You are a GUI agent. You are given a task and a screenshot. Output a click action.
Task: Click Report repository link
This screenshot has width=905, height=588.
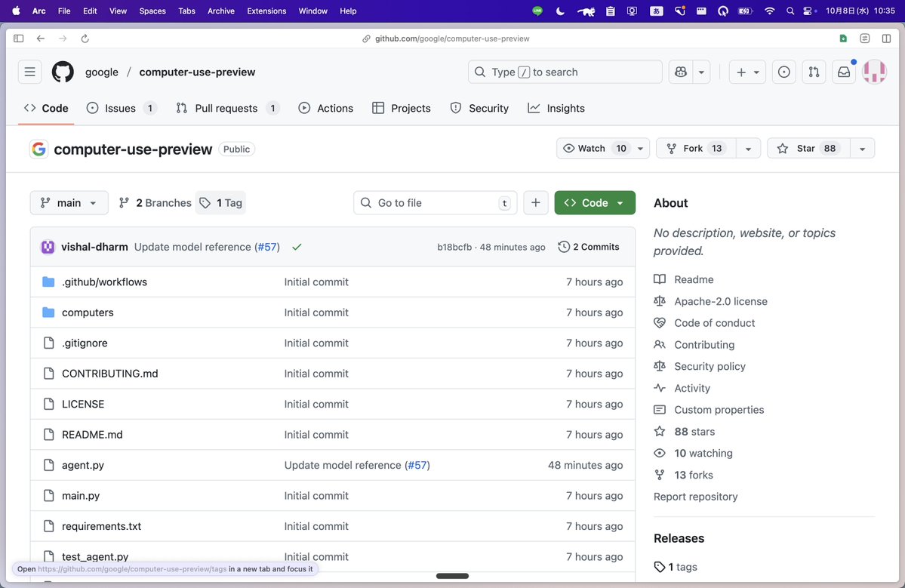point(695,497)
